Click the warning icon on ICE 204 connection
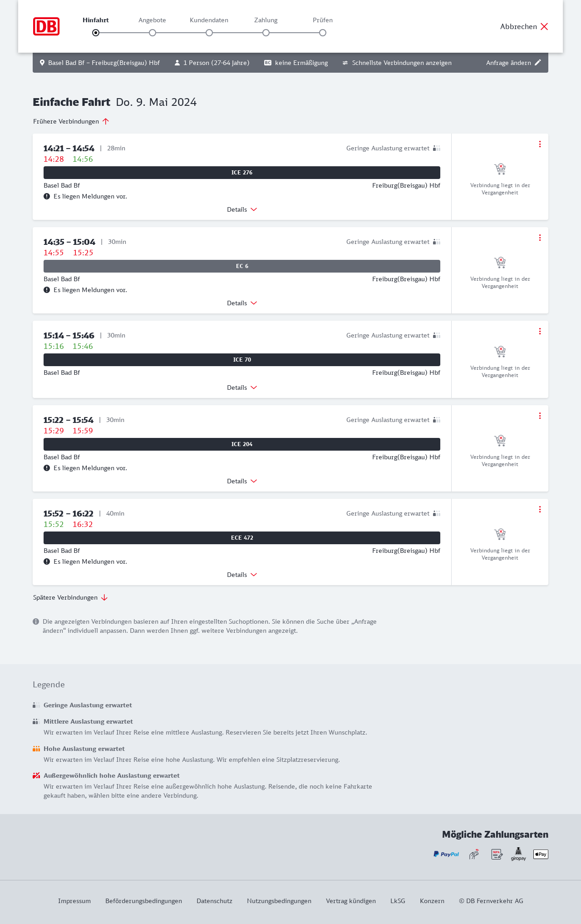The height and width of the screenshot is (924, 581). point(47,468)
